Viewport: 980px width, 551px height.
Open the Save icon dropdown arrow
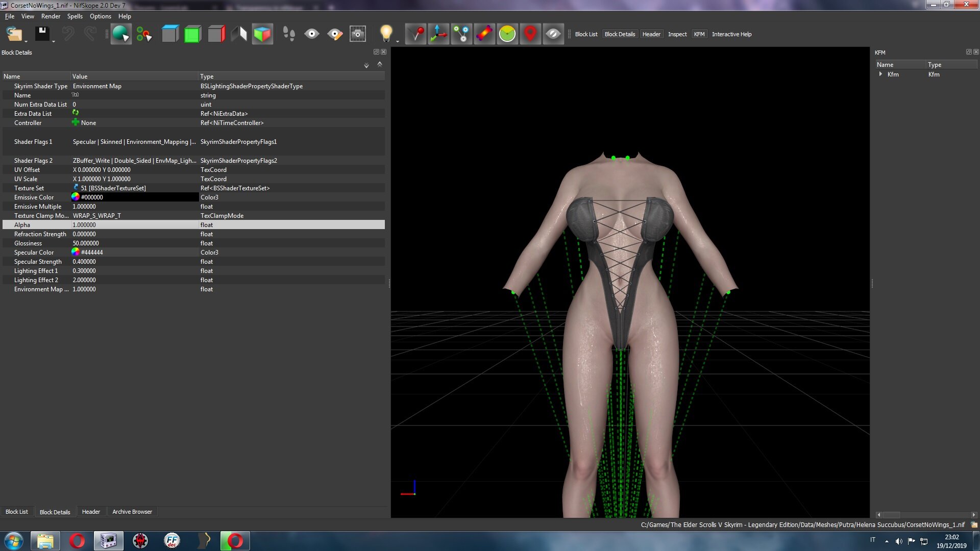pos(53,41)
